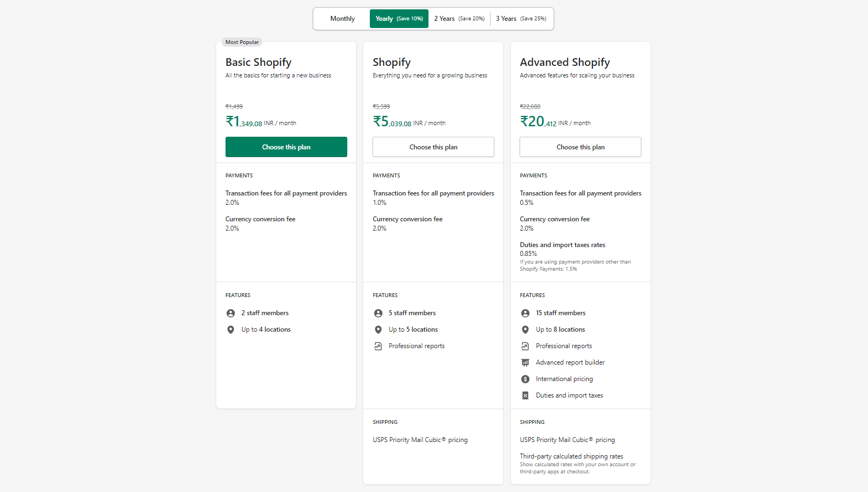Choose the Advanced Shopify plan
The height and width of the screenshot is (492, 868).
point(580,147)
